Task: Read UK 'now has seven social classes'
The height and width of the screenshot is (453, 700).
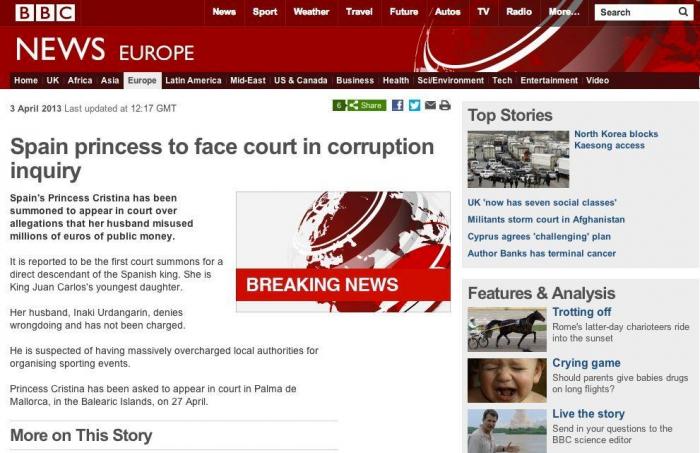Action: coord(542,203)
